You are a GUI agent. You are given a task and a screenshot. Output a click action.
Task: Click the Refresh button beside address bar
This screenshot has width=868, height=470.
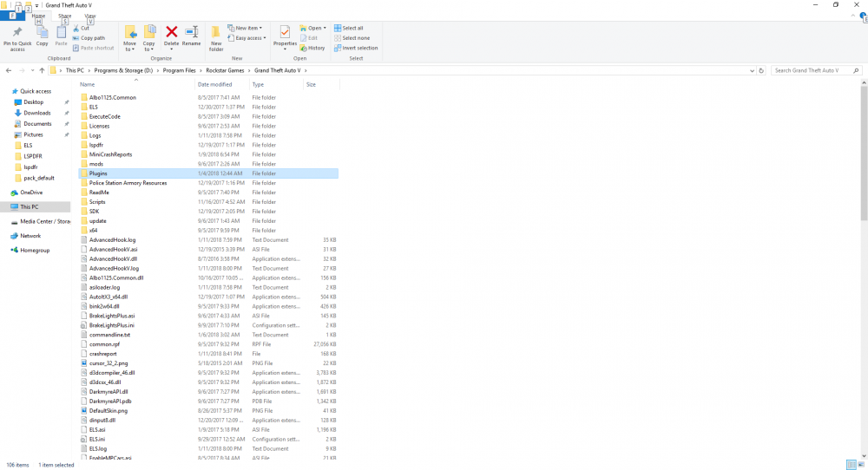point(761,71)
